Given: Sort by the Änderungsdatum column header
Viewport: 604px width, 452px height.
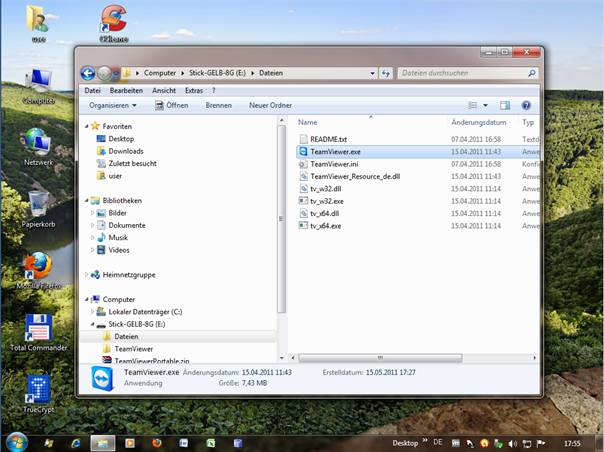Looking at the screenshot, I should (479, 122).
